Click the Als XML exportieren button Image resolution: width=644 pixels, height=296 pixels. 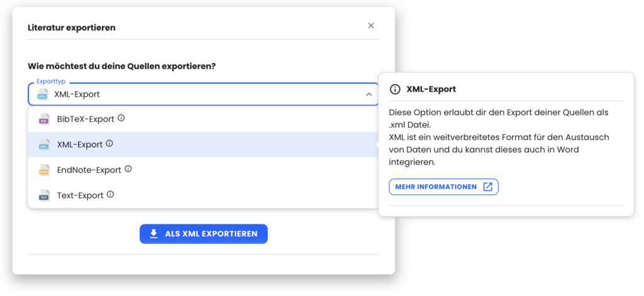click(x=204, y=234)
